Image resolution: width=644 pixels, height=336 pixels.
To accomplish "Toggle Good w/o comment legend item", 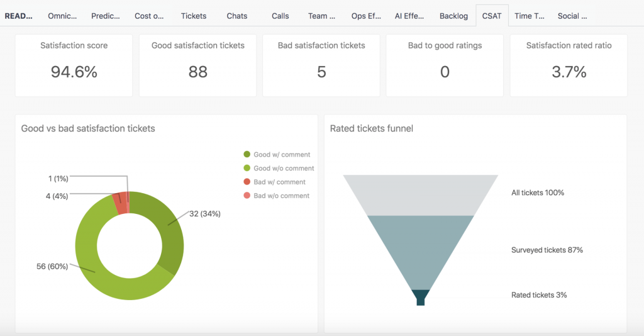I will coord(279,168).
